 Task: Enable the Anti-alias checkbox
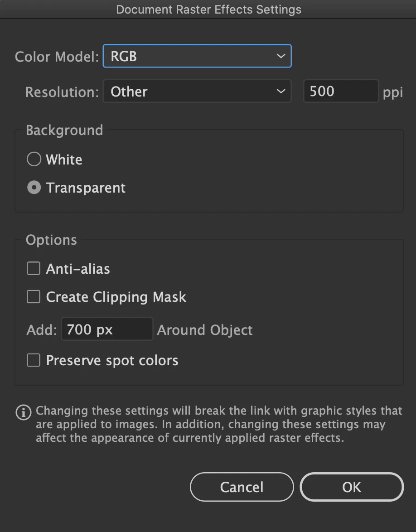point(34,268)
